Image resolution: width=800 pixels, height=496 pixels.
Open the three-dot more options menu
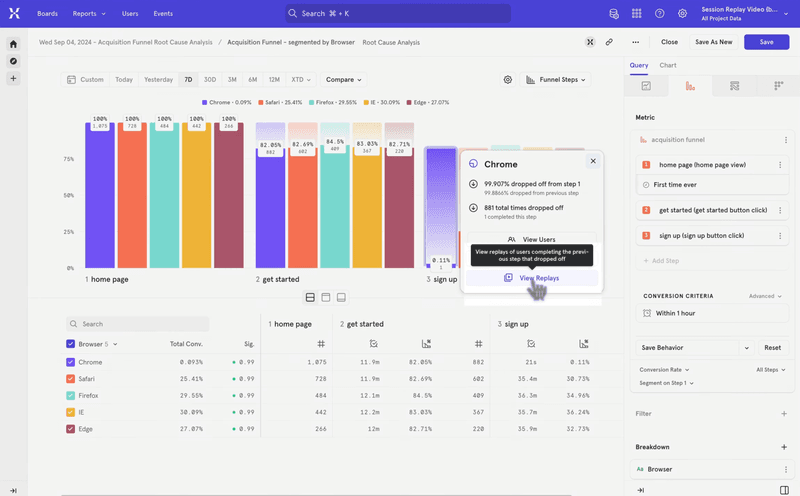[635, 42]
